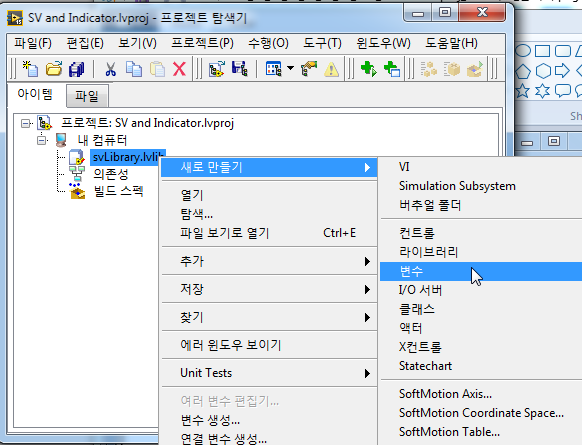
Task: Choose 컨트롤 in the New submenu
Action: (481, 233)
